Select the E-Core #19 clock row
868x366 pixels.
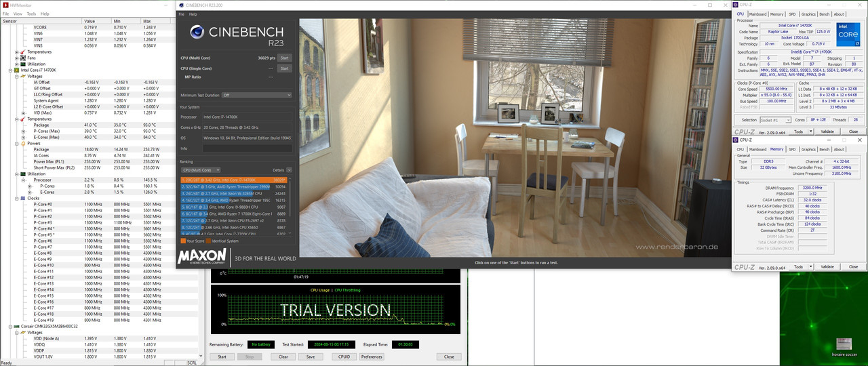coord(102,320)
